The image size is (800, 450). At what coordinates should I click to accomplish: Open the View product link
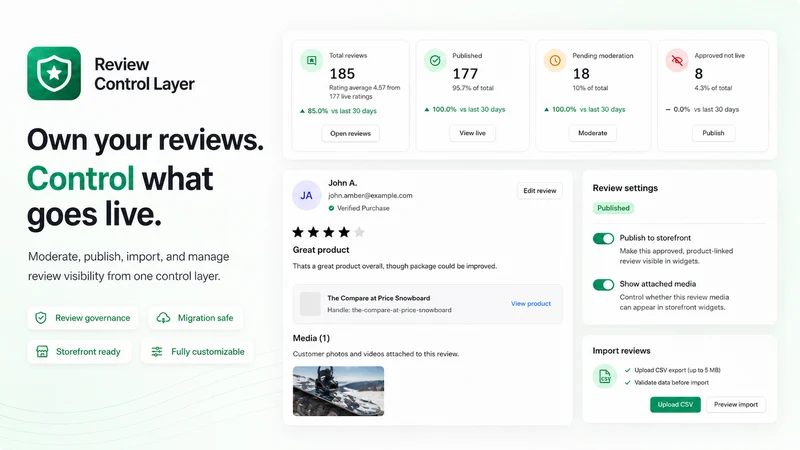pos(531,304)
